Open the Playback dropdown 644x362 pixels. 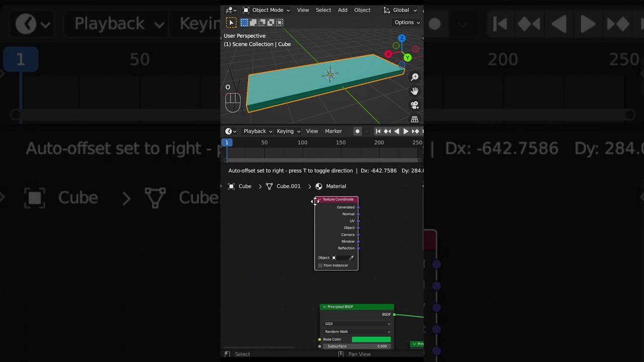coord(258,131)
